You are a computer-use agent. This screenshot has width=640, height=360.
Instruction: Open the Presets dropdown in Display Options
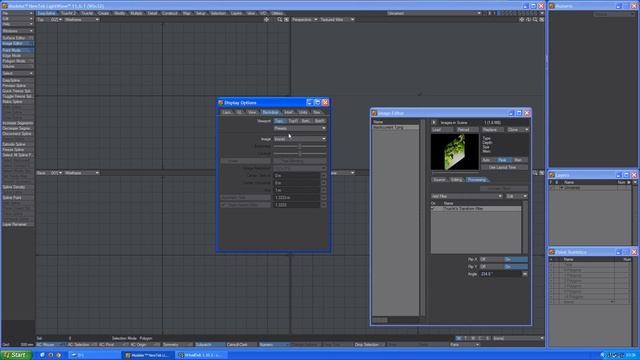pos(300,128)
